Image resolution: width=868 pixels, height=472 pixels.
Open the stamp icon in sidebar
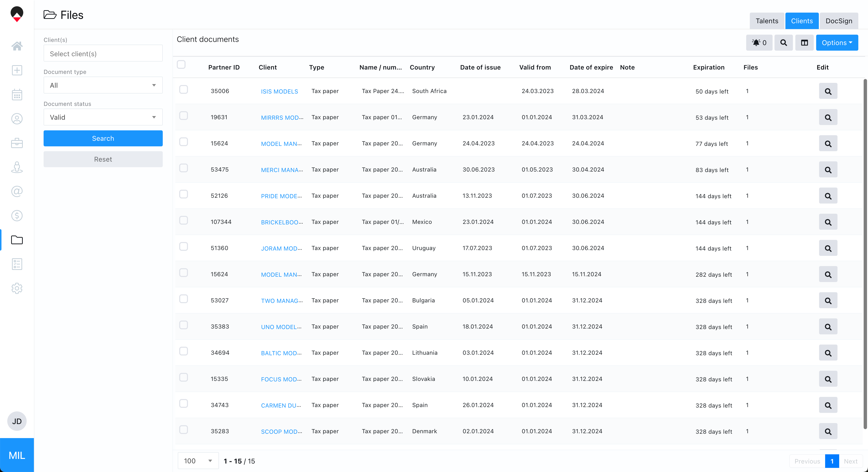pyautogui.click(x=17, y=167)
